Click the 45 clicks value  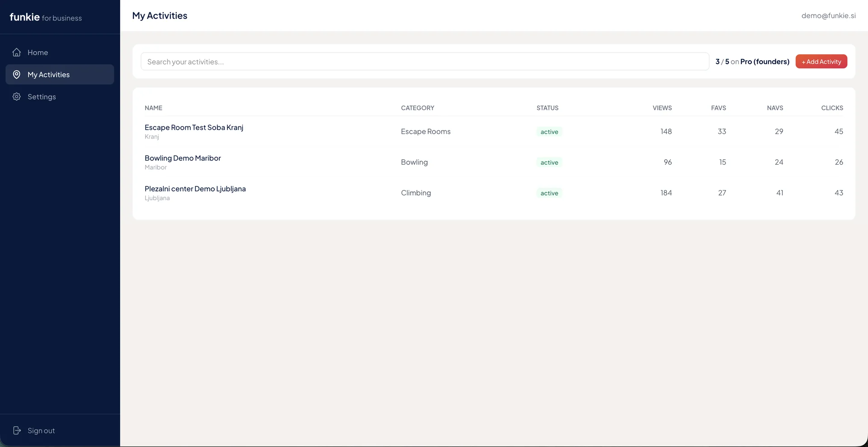click(x=839, y=132)
